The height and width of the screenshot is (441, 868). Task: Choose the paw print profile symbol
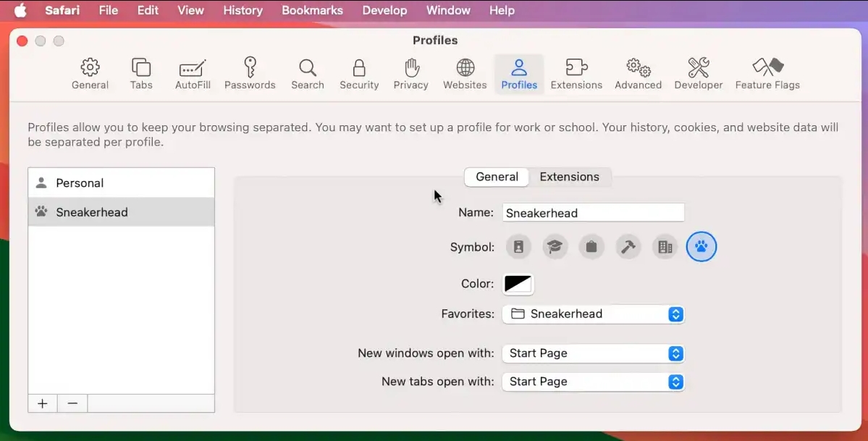click(701, 246)
